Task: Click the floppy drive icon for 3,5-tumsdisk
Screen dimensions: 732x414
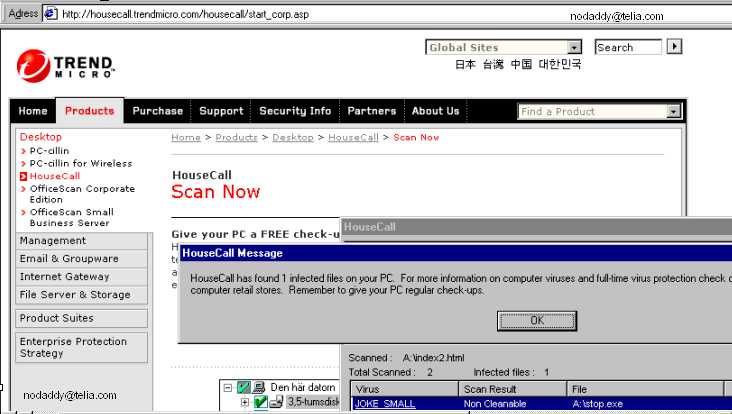Action: point(276,402)
